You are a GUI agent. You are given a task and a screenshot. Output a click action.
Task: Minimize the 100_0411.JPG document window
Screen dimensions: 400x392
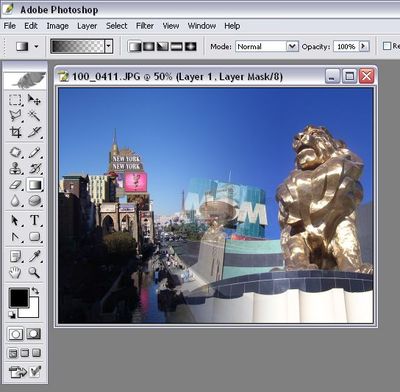pyautogui.click(x=332, y=76)
